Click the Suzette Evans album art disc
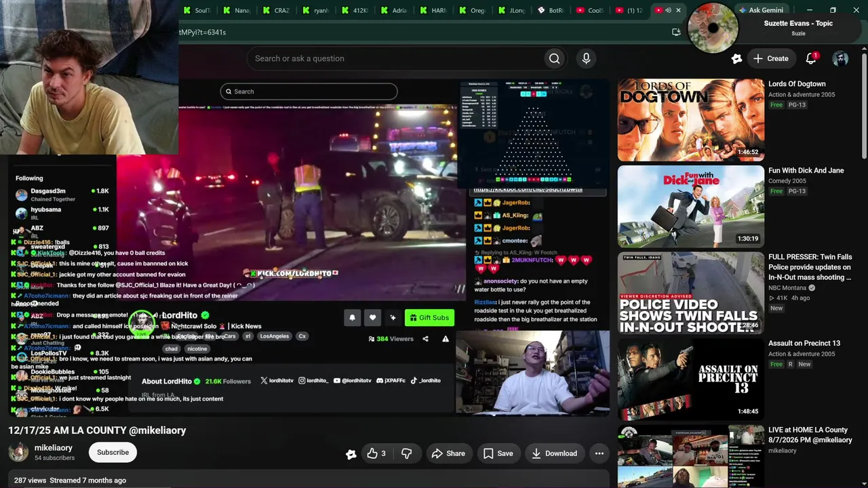Screen dimensions: 868x488 click(x=712, y=28)
